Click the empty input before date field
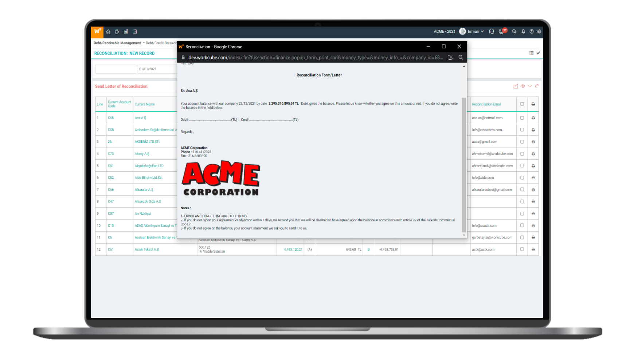This screenshot has height=364, width=634. 116,69
